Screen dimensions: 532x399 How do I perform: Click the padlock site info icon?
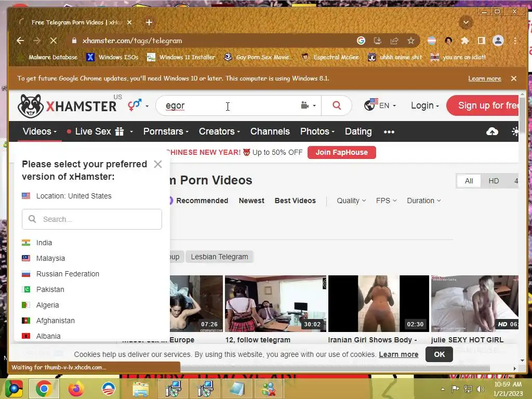tap(74, 41)
